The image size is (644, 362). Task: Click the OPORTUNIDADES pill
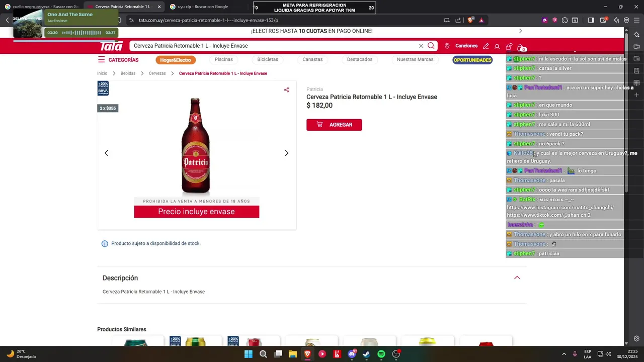(472, 60)
